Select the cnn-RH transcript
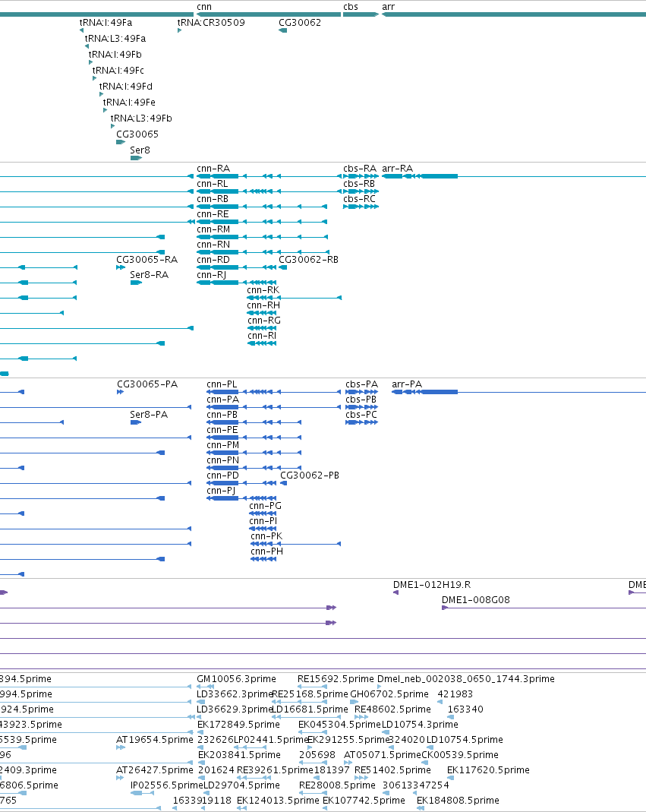The width and height of the screenshot is (646, 812). (263, 305)
